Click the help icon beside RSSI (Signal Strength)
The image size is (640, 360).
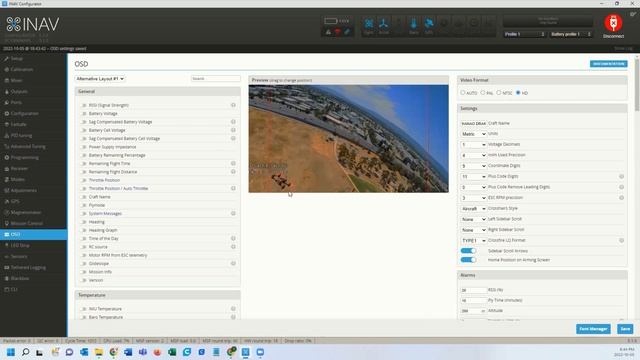pyautogui.click(x=233, y=105)
